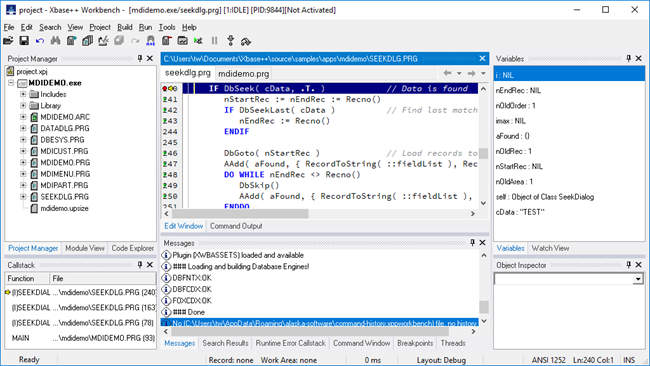Expand the Library folder node
650x366 pixels.
[23, 106]
